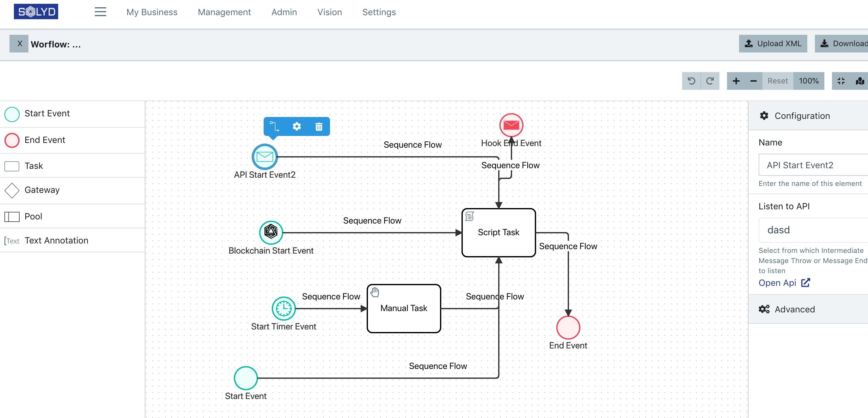Click Upload XML button
Screen dimensions: 868x418
click(x=773, y=44)
